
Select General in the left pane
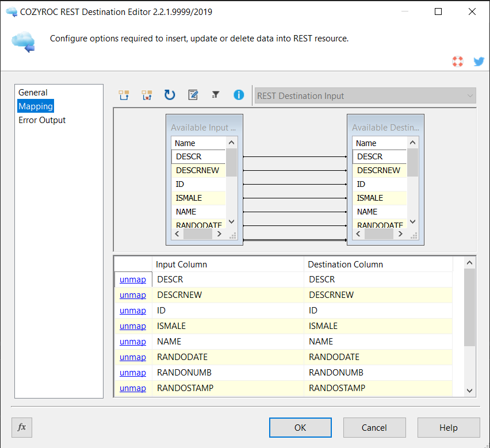click(33, 93)
